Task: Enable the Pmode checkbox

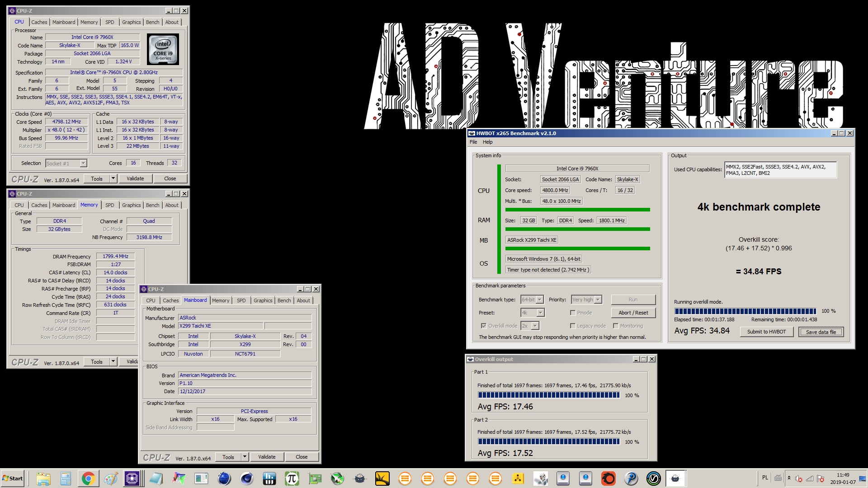Action: (573, 313)
